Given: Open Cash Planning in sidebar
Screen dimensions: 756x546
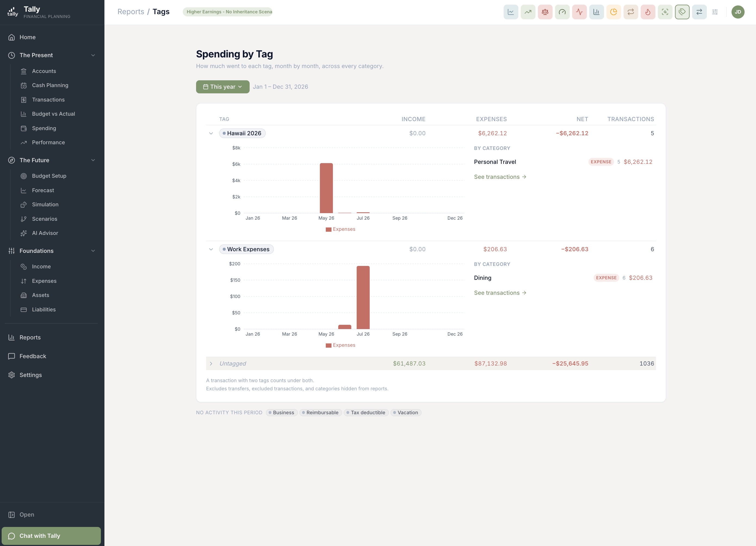Looking at the screenshot, I should pos(50,85).
